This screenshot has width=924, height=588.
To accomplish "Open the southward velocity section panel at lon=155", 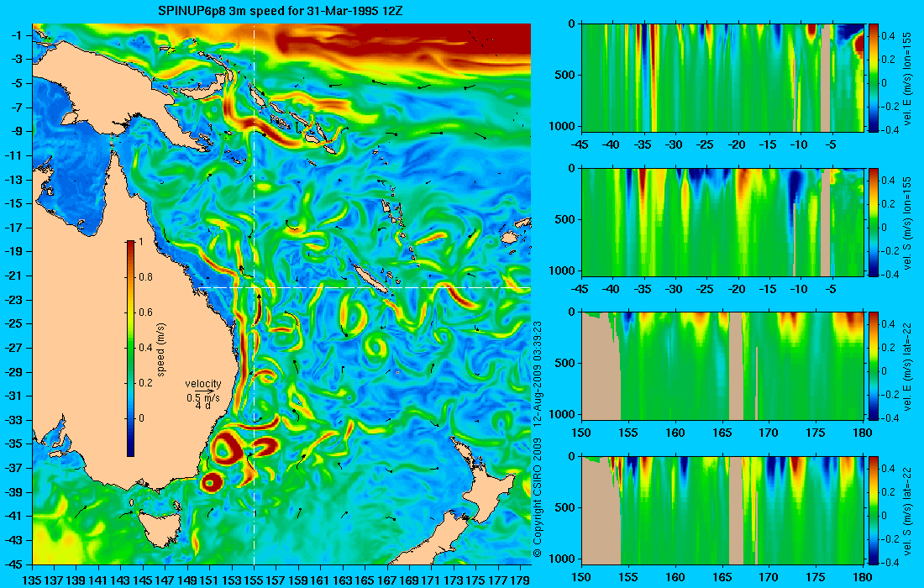I will tap(722, 222).
